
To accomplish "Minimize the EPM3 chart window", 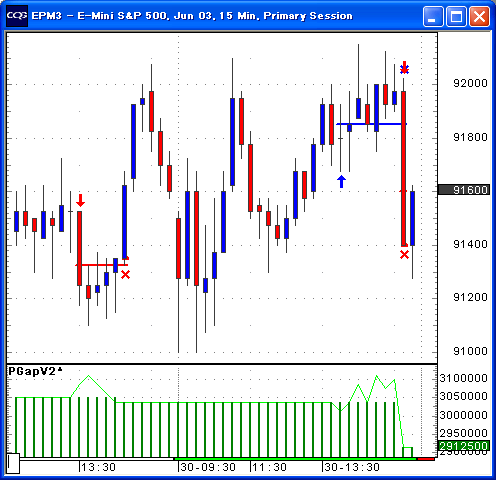I will point(433,16).
